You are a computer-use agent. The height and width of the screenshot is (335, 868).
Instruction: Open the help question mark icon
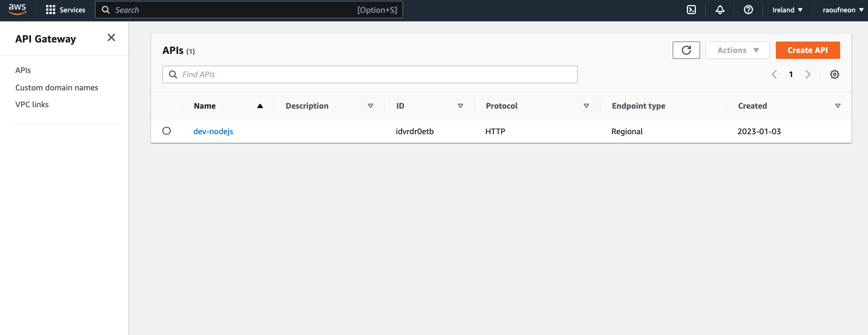point(748,10)
